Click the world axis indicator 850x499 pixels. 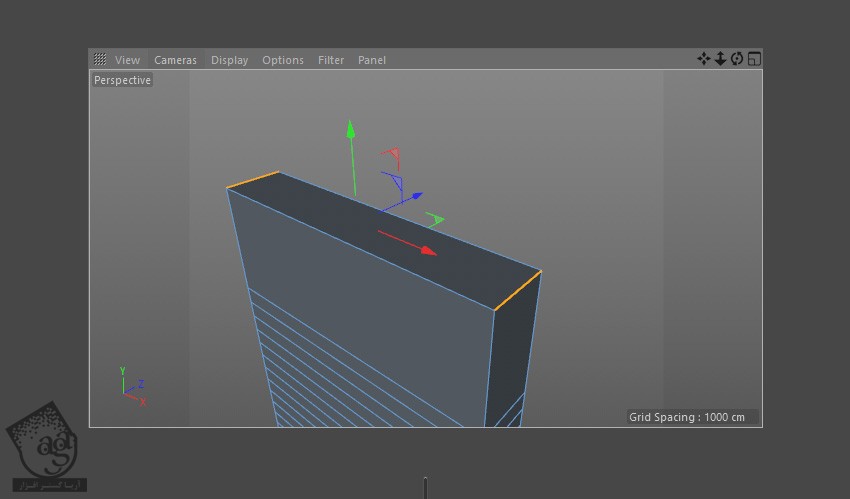coord(130,388)
